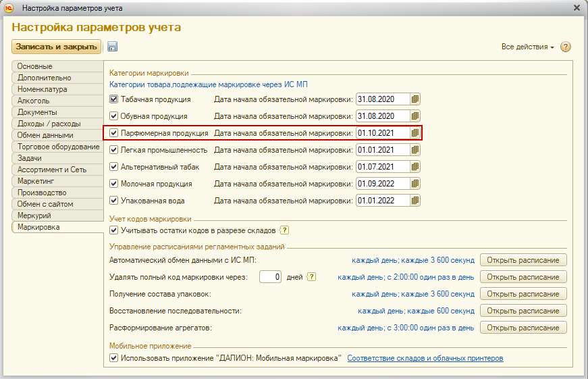Open Доходы / расходы tab
Screen dimensions: 588x379
(x=58, y=124)
